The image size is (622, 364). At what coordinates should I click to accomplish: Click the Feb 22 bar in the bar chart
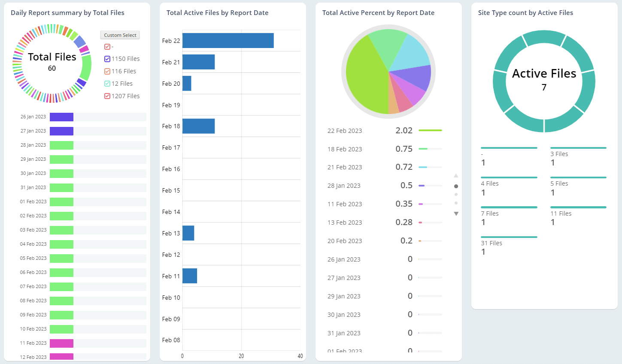tap(228, 40)
